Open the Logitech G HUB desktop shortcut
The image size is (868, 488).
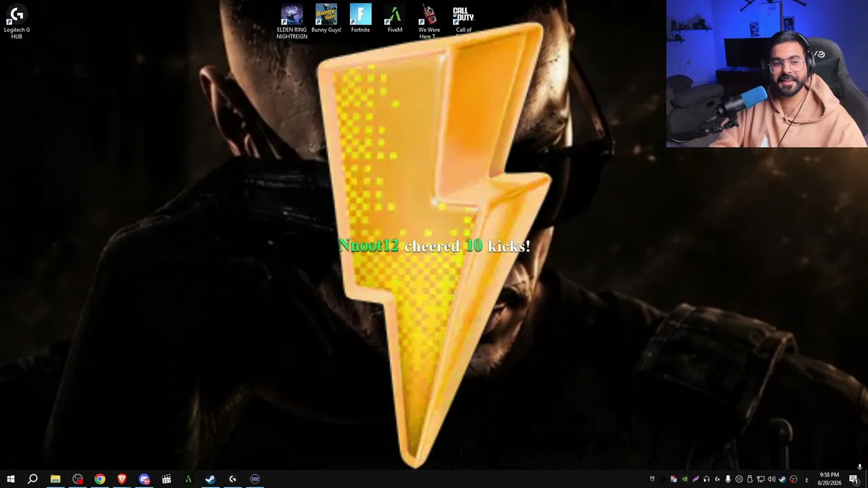click(17, 21)
